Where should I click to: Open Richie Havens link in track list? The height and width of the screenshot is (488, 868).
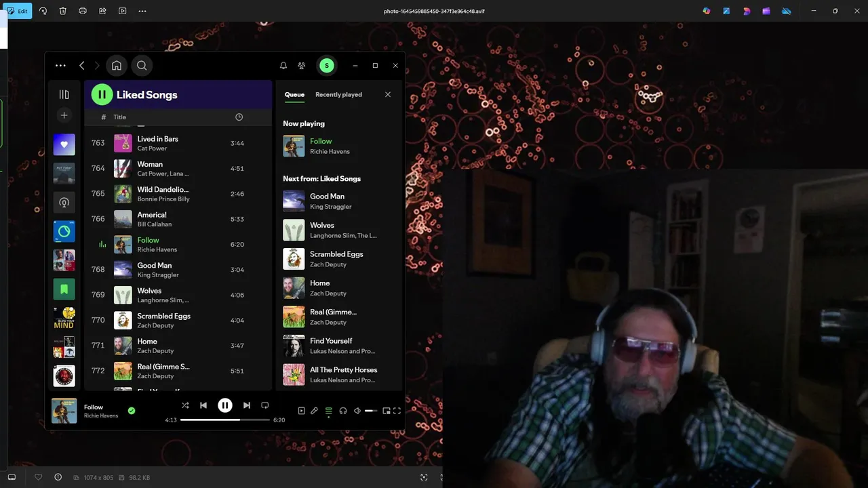[x=157, y=250]
